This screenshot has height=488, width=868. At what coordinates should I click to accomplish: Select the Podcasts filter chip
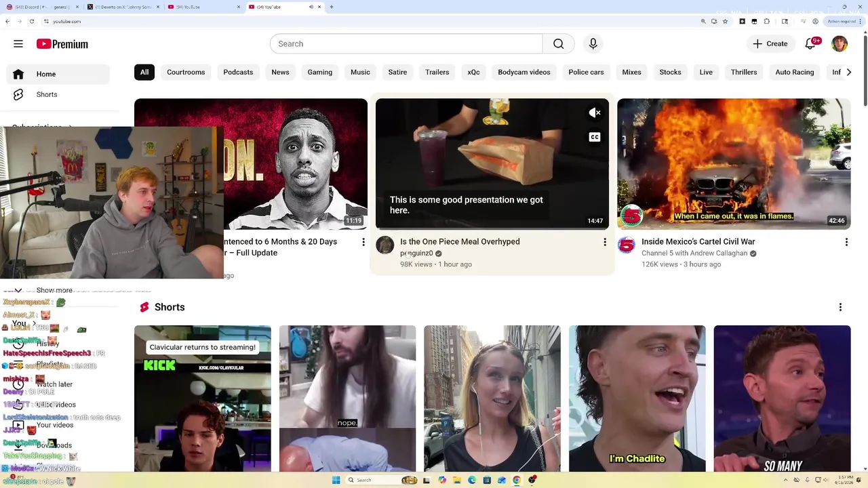tap(238, 73)
